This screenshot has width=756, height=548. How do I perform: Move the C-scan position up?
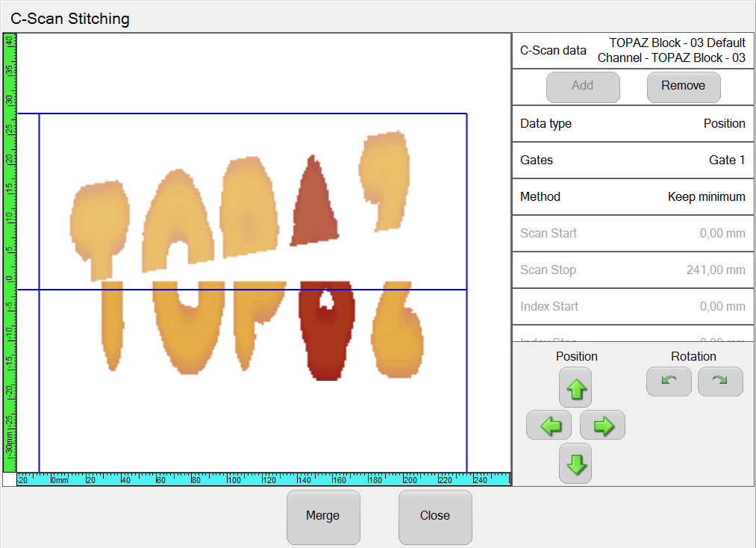point(575,387)
